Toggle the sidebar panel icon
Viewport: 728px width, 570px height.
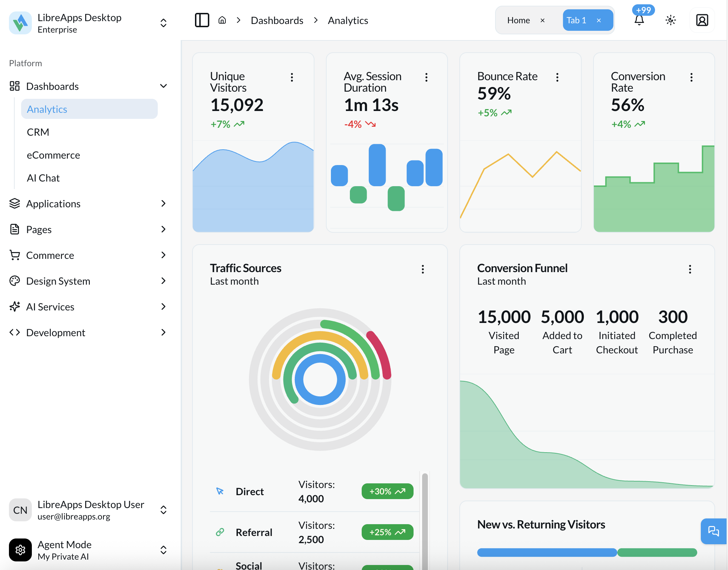(x=202, y=20)
